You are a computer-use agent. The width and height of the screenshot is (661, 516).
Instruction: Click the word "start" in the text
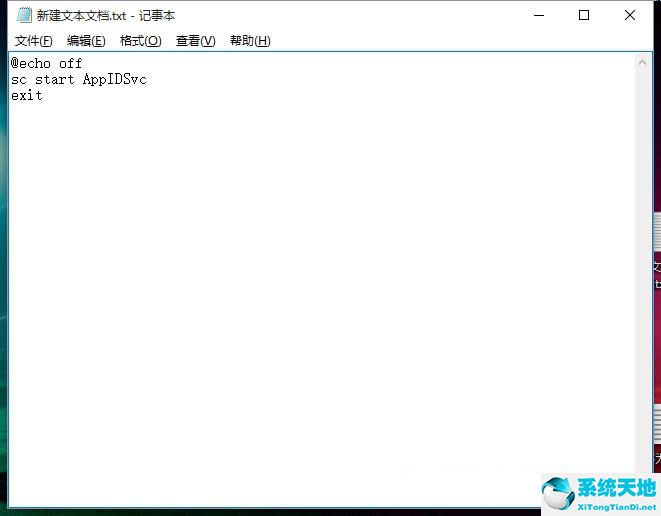click(x=55, y=79)
